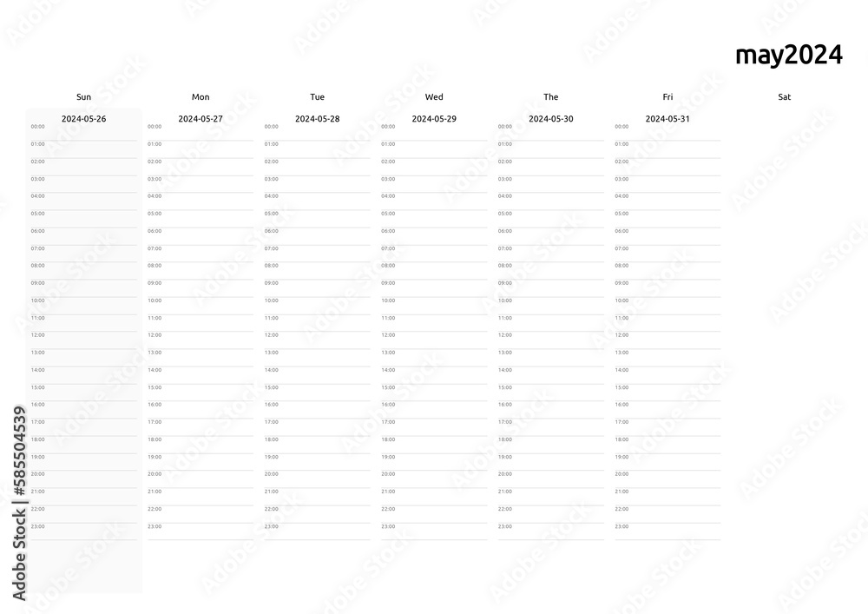Click the 03:00 slot on Wednesday 2024-05-29
Screen dimensions: 868x614
point(434,184)
